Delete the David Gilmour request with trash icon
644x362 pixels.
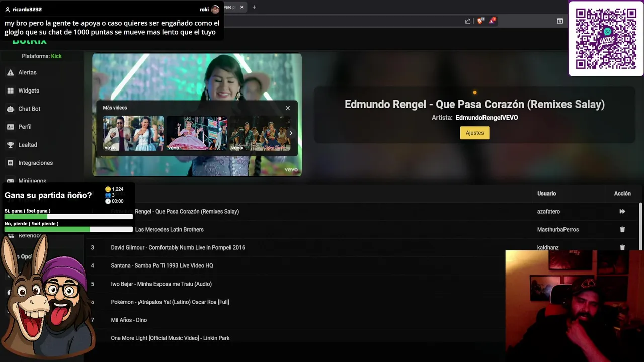622,247
